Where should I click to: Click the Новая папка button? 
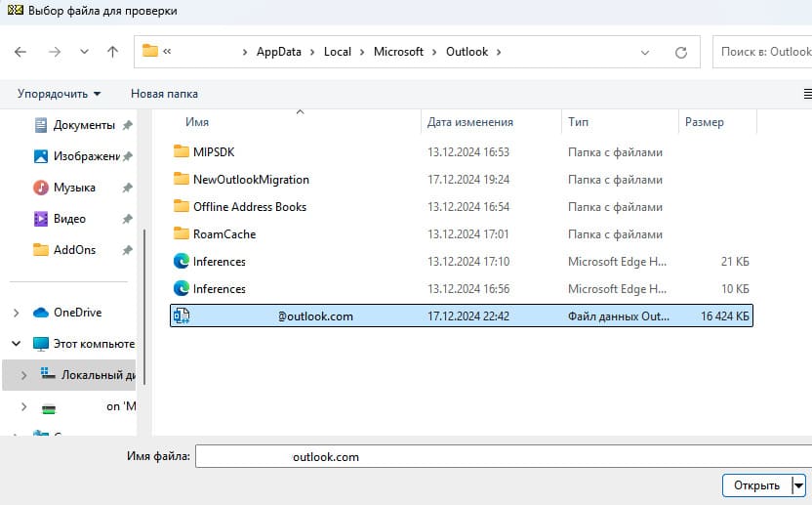164,94
